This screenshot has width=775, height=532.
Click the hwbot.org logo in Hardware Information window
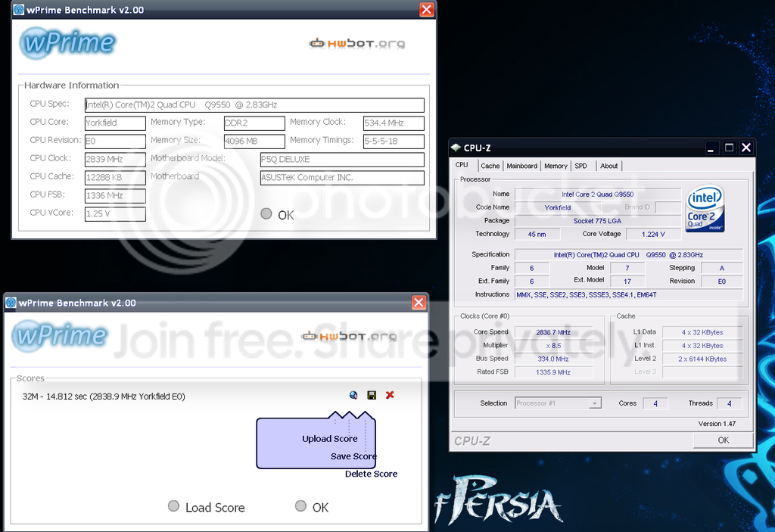pyautogui.click(x=357, y=43)
